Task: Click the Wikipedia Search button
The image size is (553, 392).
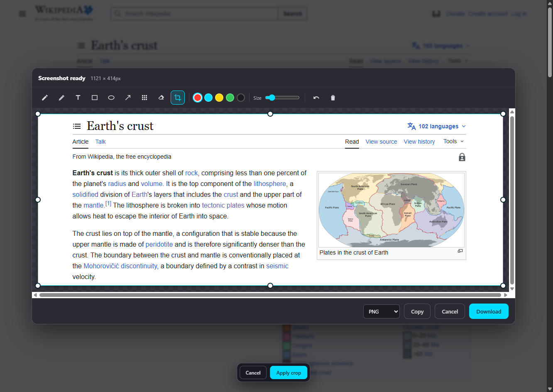Action: (x=293, y=14)
